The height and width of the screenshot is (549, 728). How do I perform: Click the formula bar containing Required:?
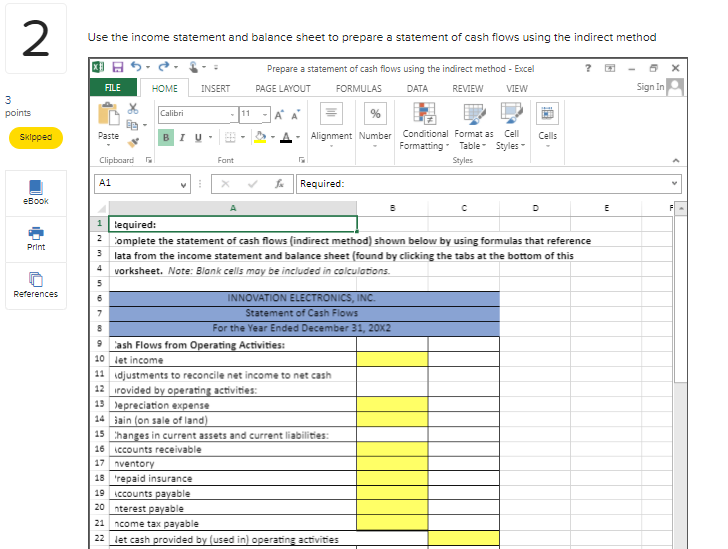(489, 183)
